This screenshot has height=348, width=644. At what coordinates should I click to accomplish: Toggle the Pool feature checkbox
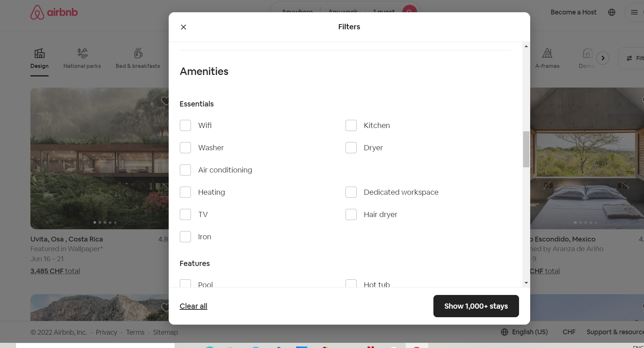[185, 283]
